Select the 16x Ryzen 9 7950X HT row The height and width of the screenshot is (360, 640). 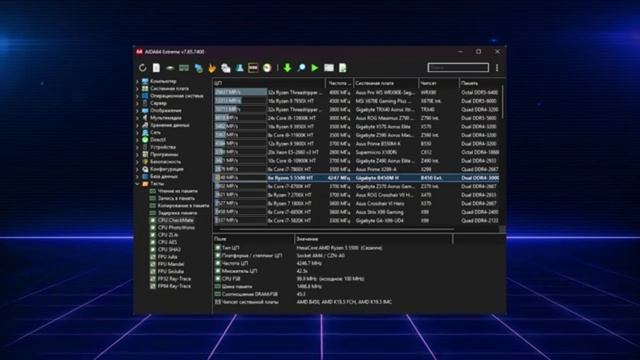[x=356, y=101]
